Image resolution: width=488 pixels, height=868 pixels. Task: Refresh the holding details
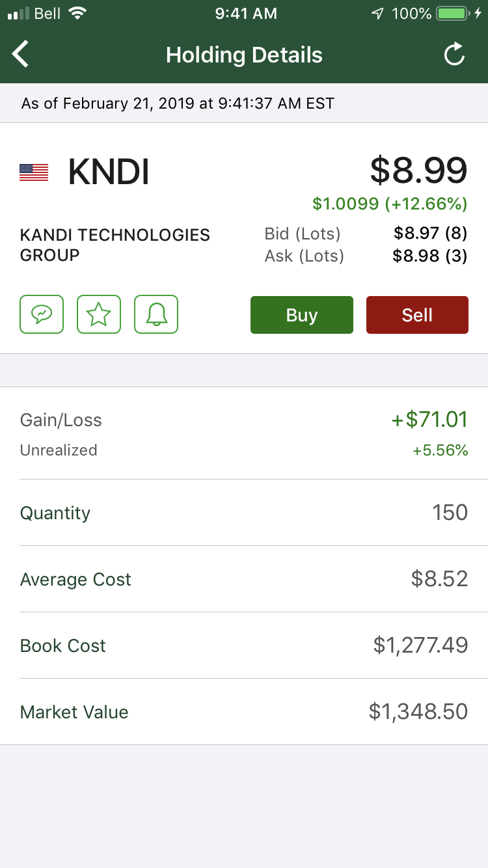click(x=454, y=55)
